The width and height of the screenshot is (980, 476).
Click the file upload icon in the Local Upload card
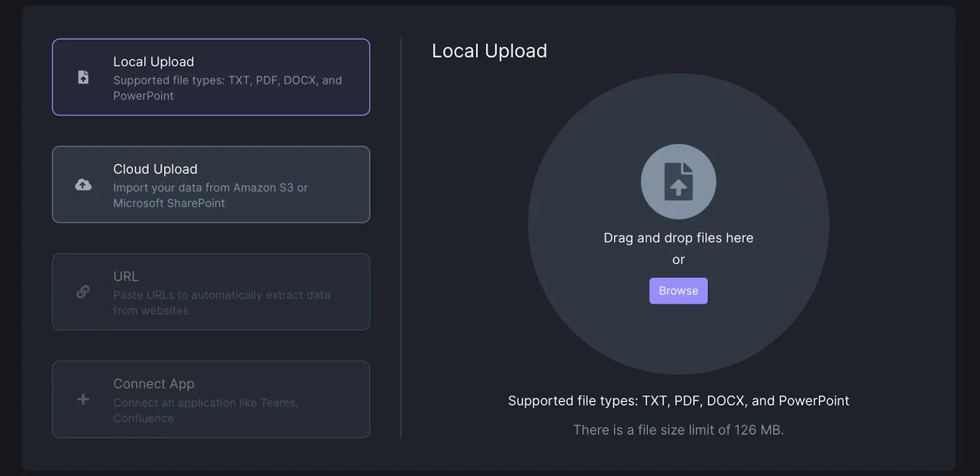point(83,77)
